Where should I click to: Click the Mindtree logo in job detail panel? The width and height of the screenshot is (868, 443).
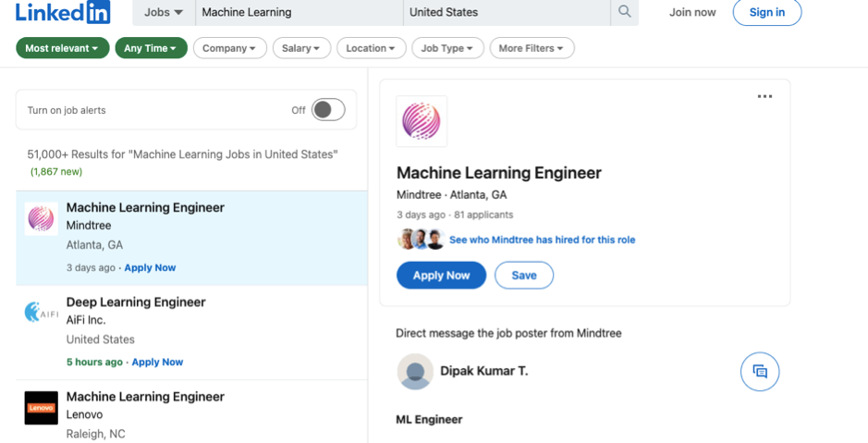tap(422, 121)
